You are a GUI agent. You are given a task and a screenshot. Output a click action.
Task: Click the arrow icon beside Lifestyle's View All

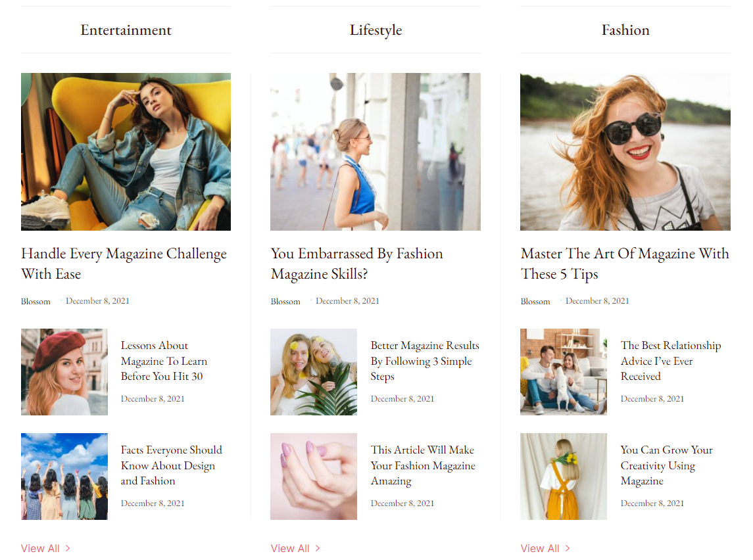[x=317, y=548]
